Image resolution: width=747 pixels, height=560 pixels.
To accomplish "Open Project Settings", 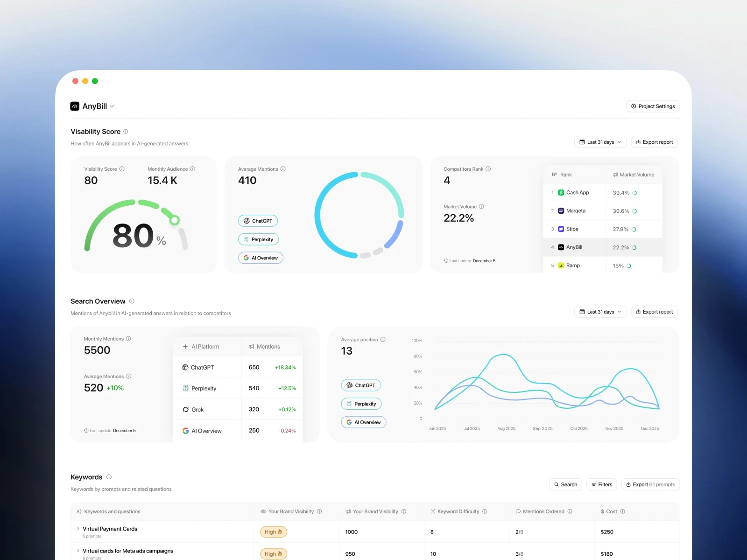I will click(x=653, y=106).
